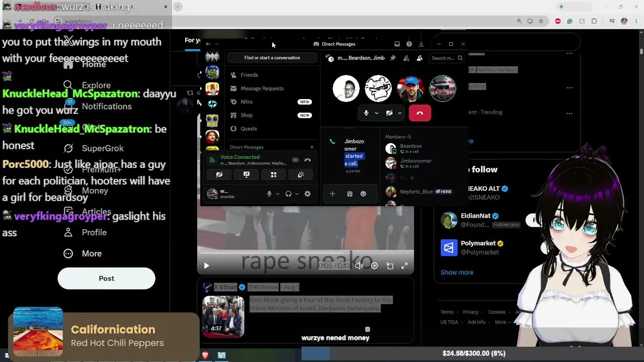
Task: Mute microphone in the Discord call controls
Action: pyautogui.click(x=366, y=113)
